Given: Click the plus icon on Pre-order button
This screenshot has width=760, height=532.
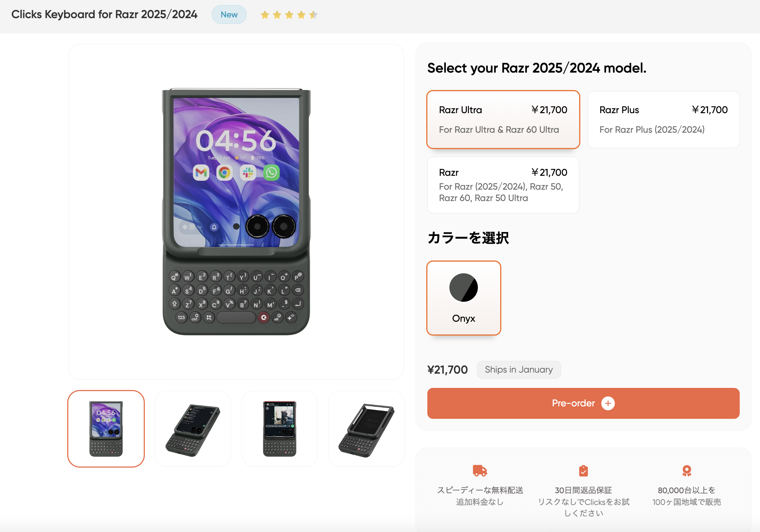Looking at the screenshot, I should pyautogui.click(x=608, y=403).
